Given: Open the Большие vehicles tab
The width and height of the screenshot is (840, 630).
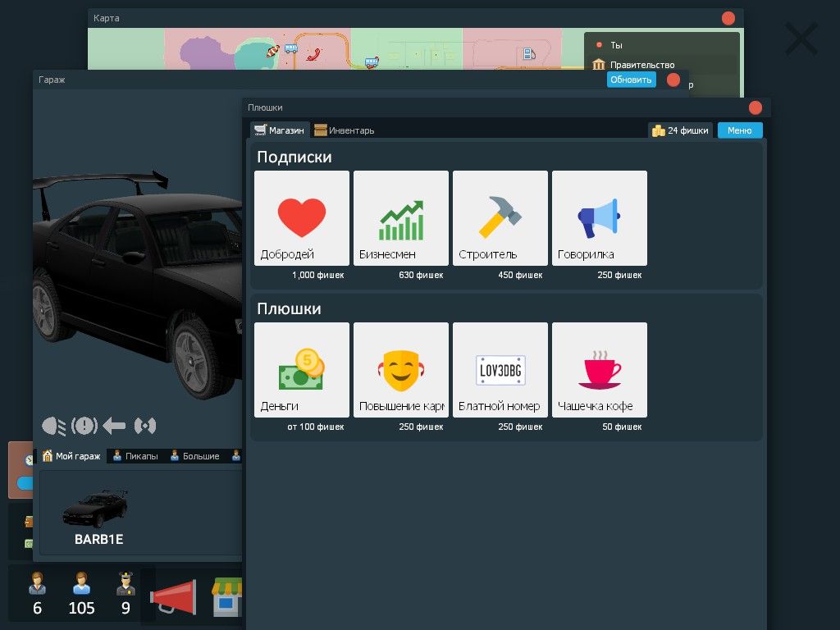Looking at the screenshot, I should (194, 456).
